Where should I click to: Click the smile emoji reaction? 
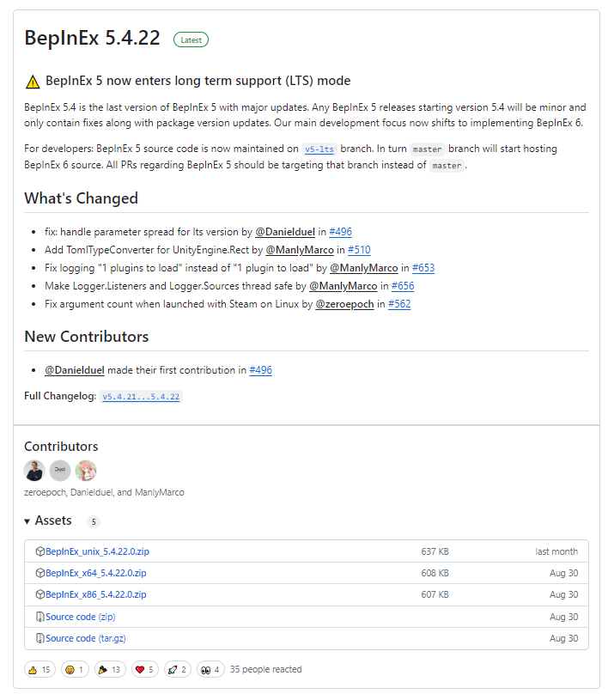click(x=76, y=669)
